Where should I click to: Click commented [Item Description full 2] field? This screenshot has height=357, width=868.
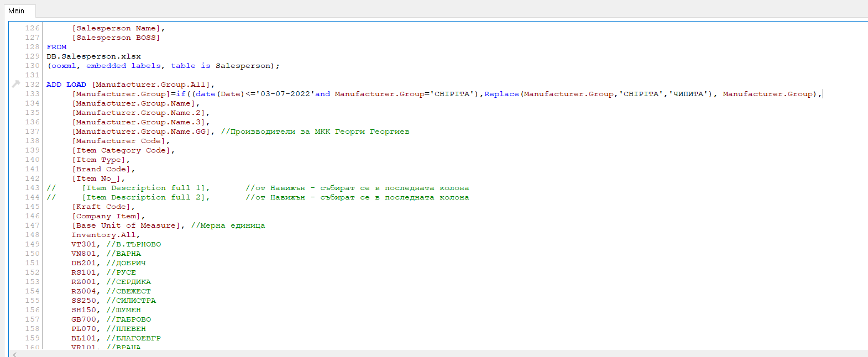click(x=144, y=197)
